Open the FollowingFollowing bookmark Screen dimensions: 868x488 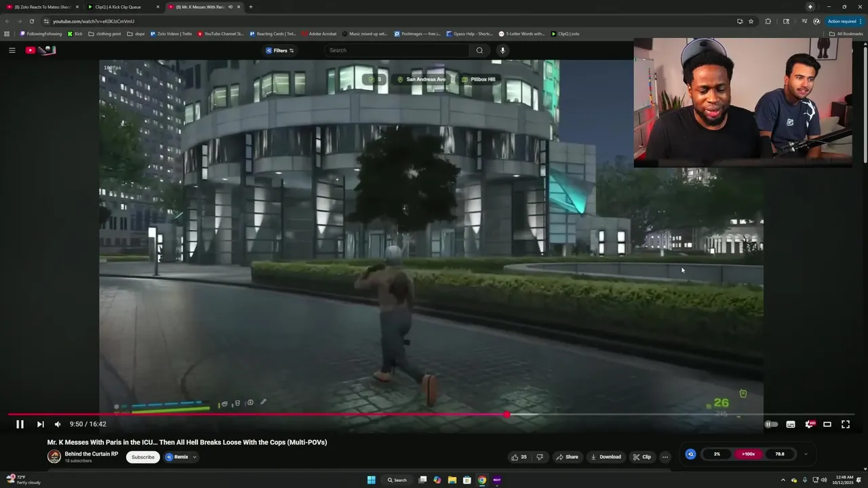coord(41,33)
